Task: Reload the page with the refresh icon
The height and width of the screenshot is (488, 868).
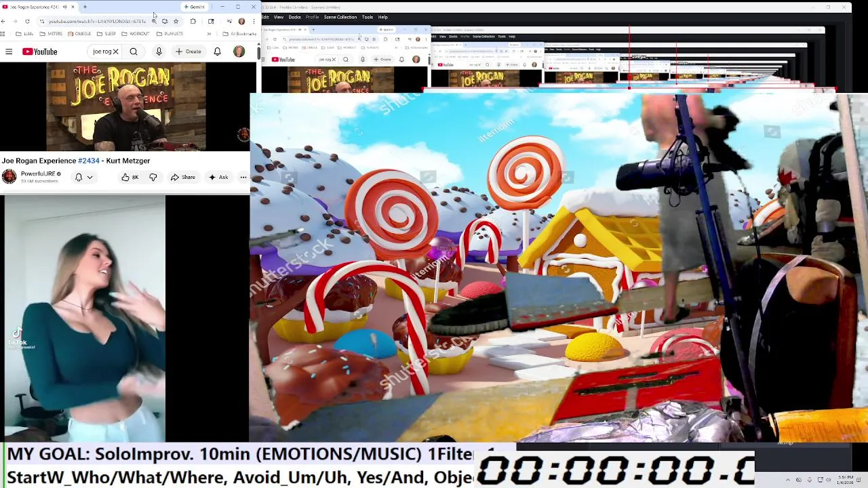Action: click(x=27, y=21)
